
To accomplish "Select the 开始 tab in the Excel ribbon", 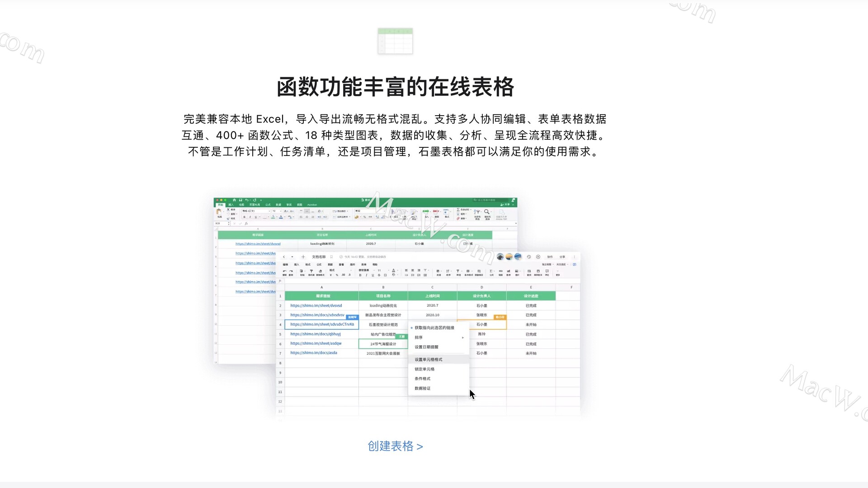I will click(x=221, y=205).
